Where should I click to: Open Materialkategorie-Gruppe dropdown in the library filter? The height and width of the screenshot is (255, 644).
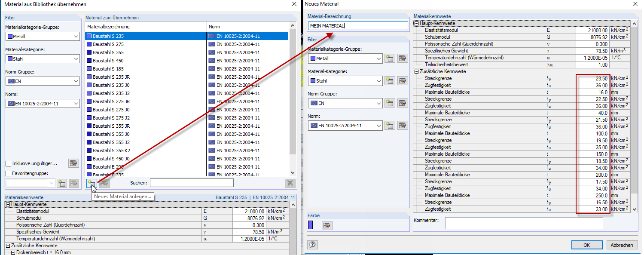point(76,37)
